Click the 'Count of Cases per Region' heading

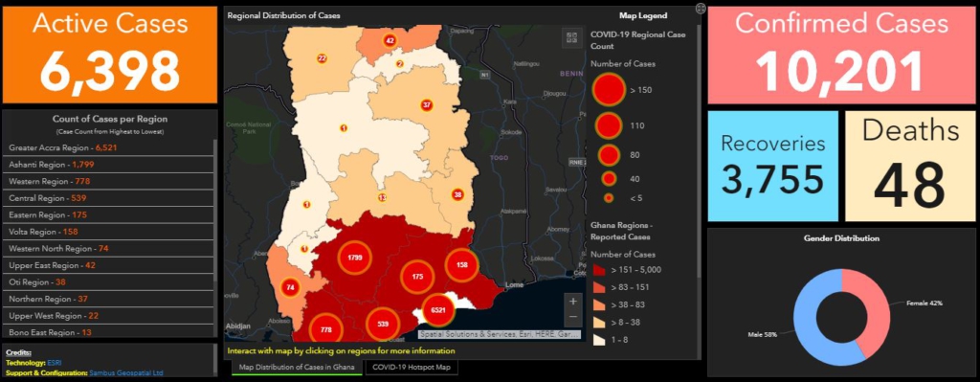(110, 119)
